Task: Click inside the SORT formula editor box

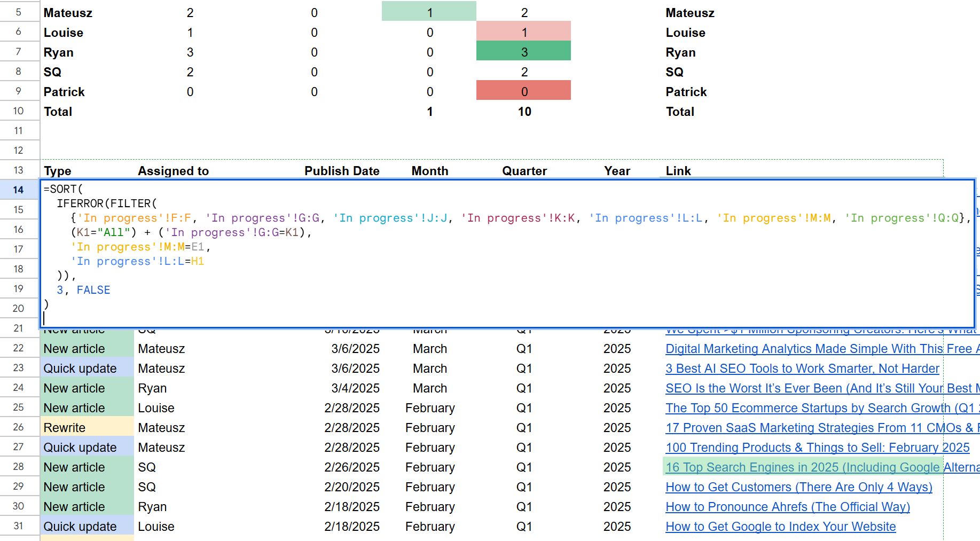Action: (481, 278)
